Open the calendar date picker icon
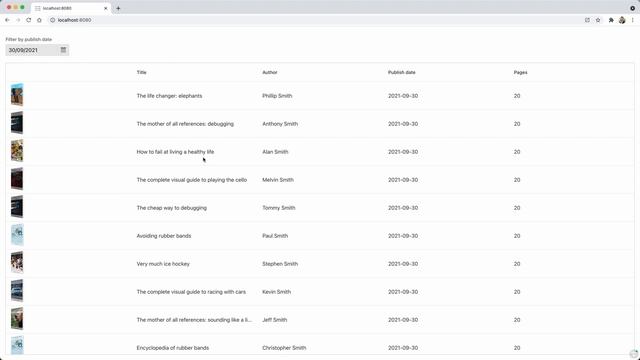Viewport: 640px width, 360px height. 63,50
